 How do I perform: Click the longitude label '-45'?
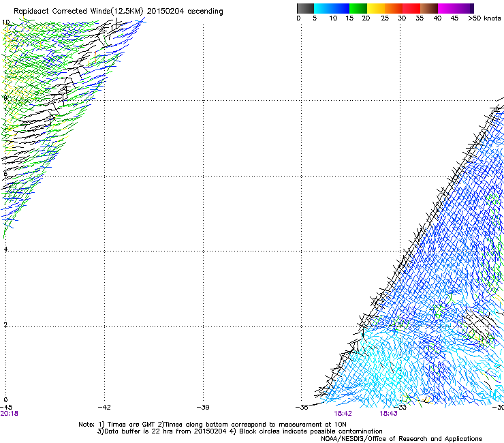[6, 408]
